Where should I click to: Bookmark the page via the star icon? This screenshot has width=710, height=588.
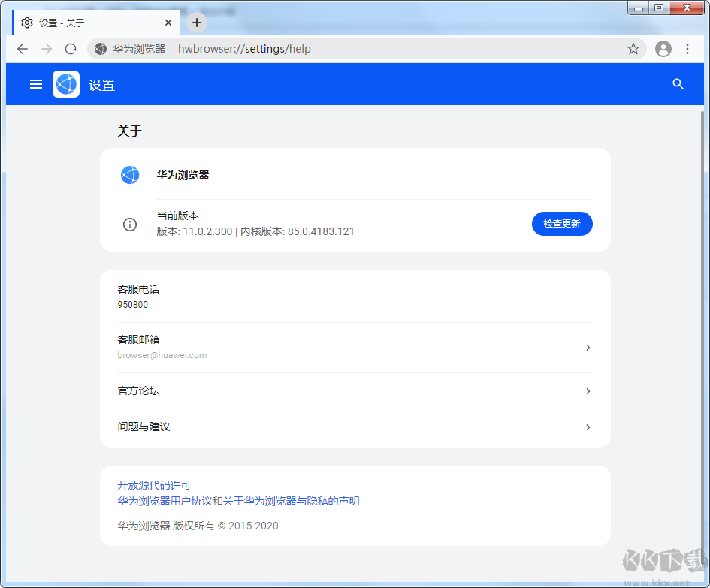click(x=633, y=48)
